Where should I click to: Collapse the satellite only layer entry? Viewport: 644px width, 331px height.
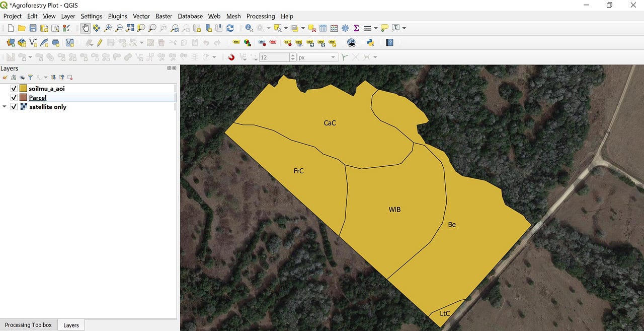[x=5, y=106]
